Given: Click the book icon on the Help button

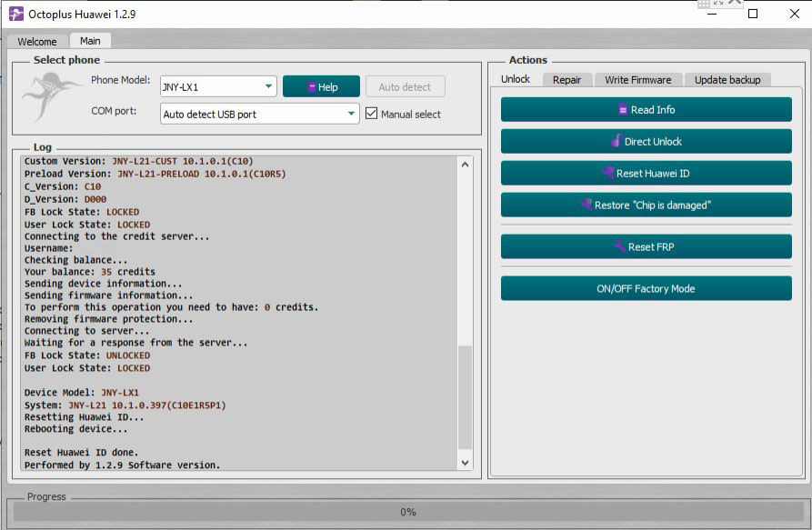Looking at the screenshot, I should point(311,87).
